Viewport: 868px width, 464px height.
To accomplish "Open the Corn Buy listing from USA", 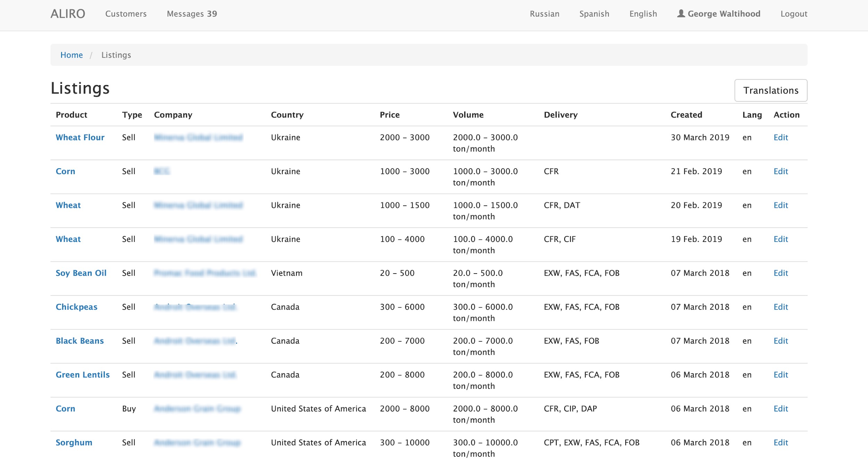I will pyautogui.click(x=65, y=409).
